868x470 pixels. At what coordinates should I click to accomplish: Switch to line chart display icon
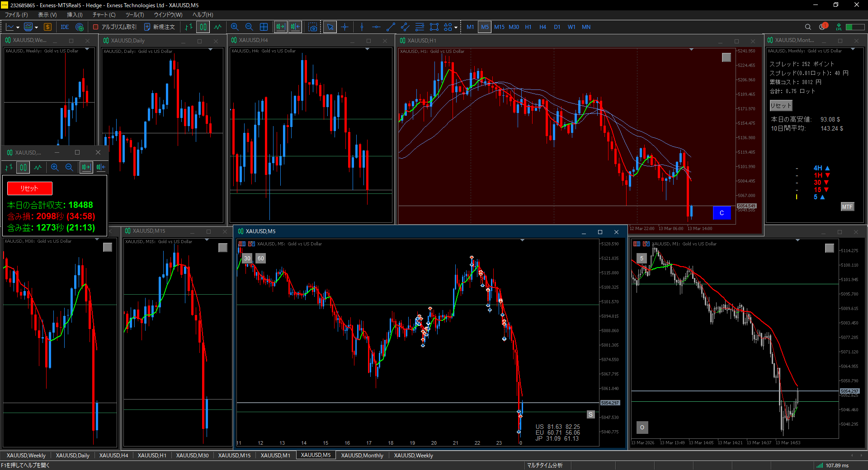(218, 27)
